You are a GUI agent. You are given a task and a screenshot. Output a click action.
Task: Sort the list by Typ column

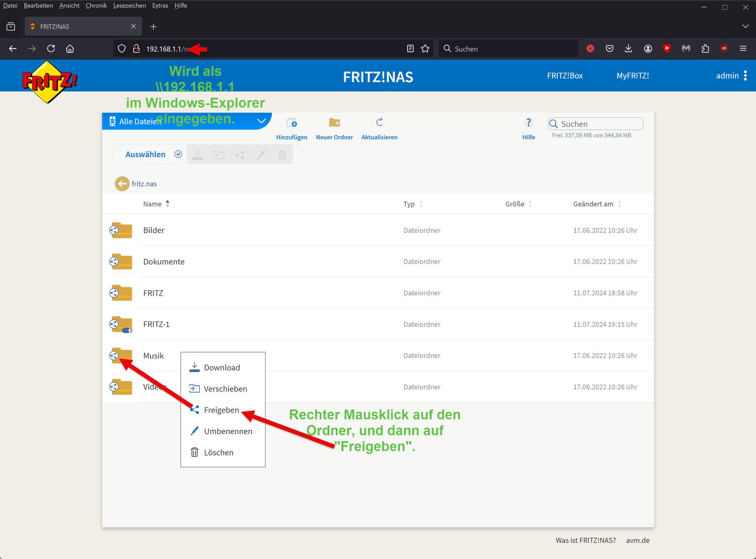coord(413,204)
